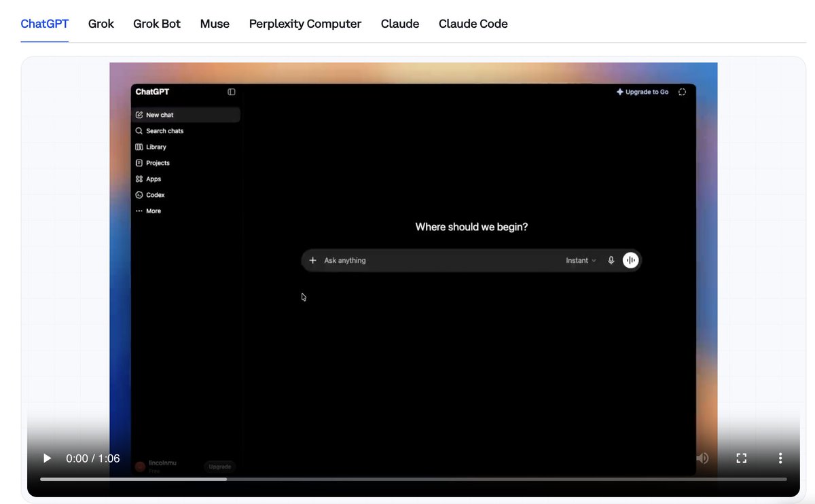The width and height of the screenshot is (815, 504).
Task: Open the lincolnmu account profile
Action: [156, 467]
